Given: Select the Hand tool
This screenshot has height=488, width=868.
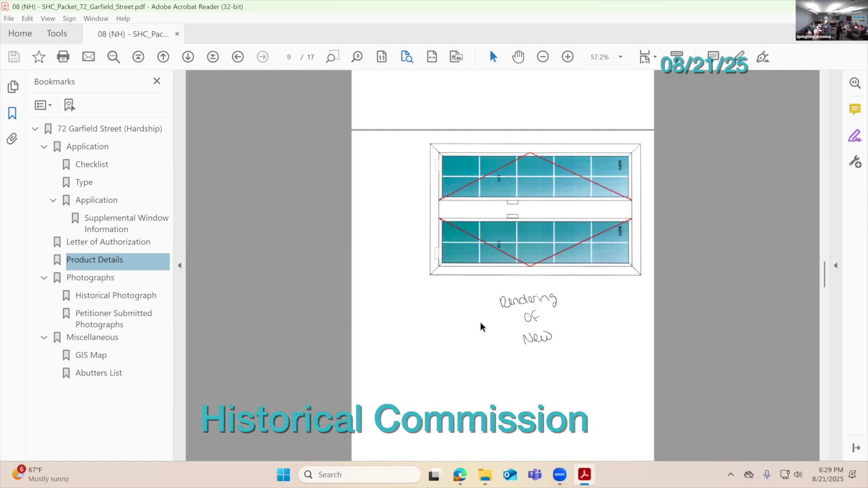Looking at the screenshot, I should pyautogui.click(x=518, y=56).
